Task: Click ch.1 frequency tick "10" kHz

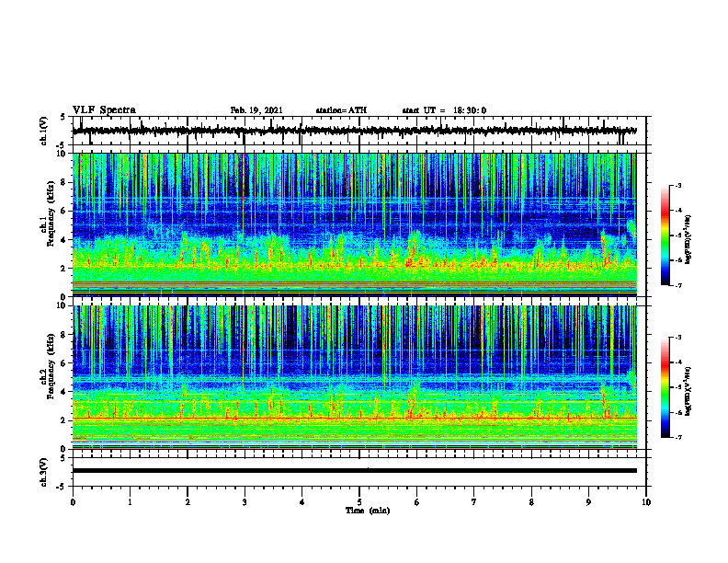Action: pos(62,155)
